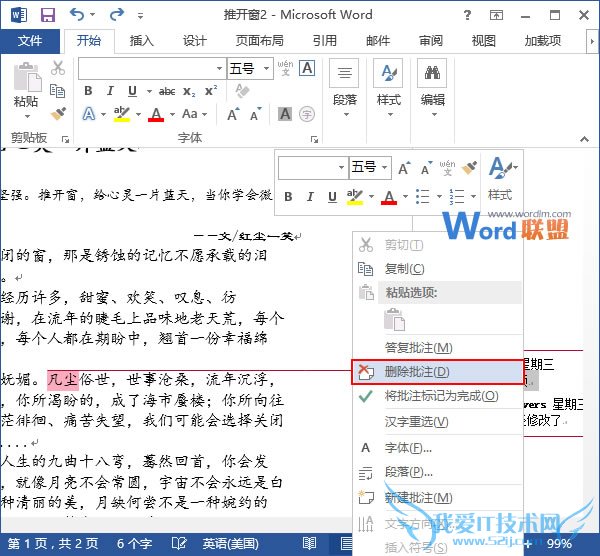
Task: Click Format Painter in mini toolbar
Action: [x=470, y=168]
